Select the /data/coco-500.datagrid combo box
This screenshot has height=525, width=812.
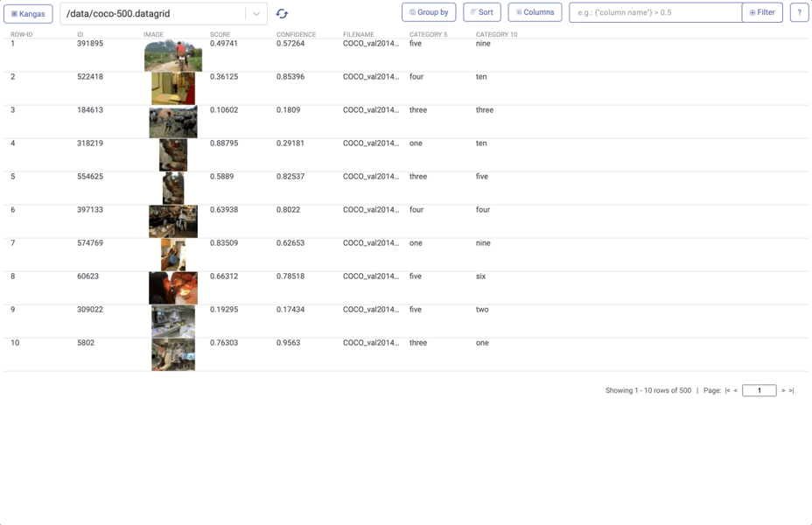(x=153, y=14)
